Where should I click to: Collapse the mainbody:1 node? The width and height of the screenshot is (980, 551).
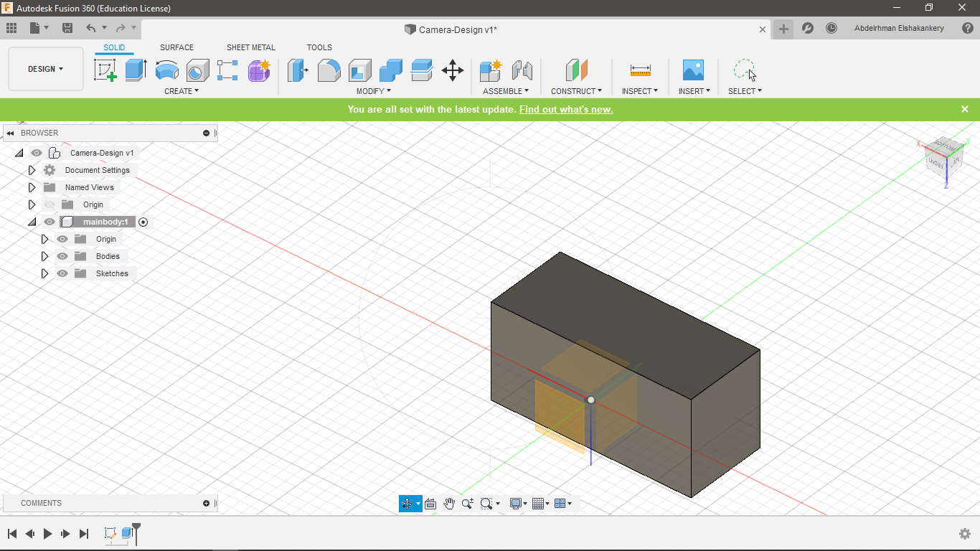32,222
